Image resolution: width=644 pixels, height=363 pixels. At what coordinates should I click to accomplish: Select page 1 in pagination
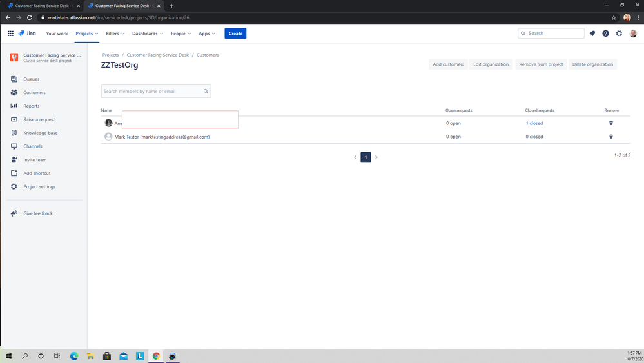coord(366,157)
